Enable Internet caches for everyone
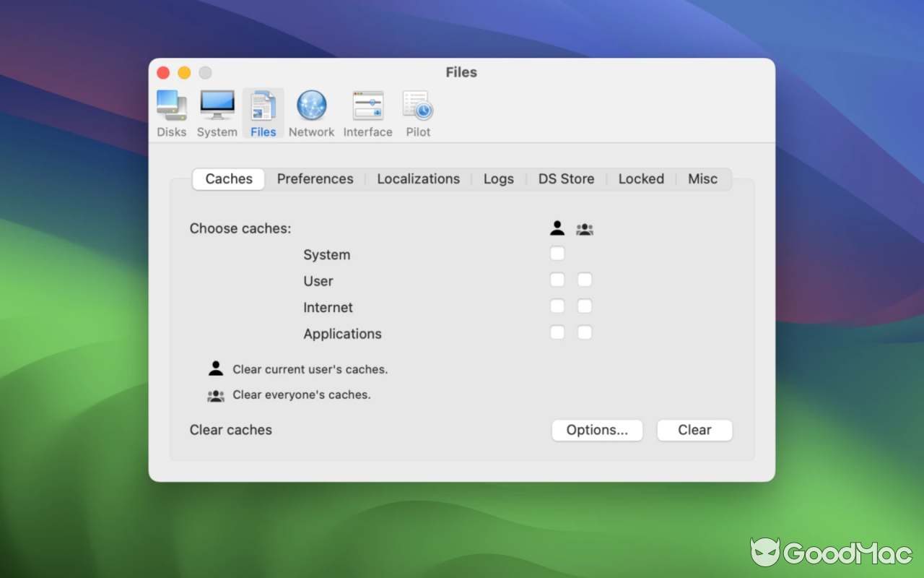The image size is (924, 578). [x=584, y=306]
